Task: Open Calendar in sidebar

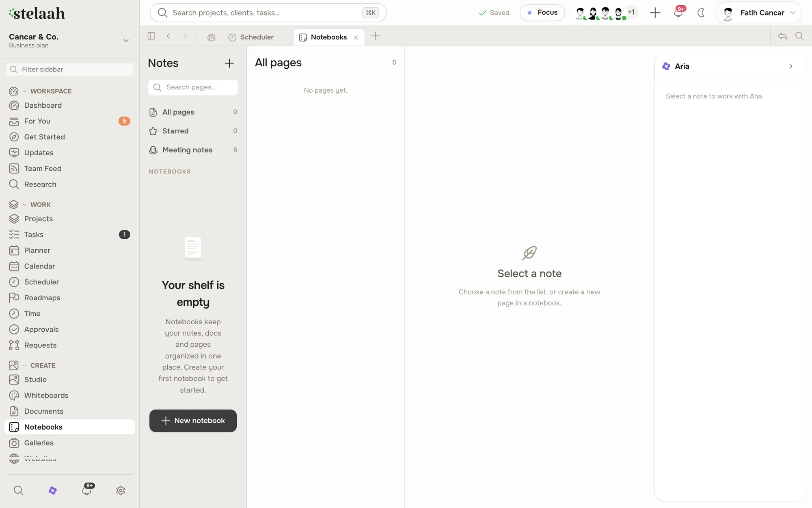Action: coord(69,266)
